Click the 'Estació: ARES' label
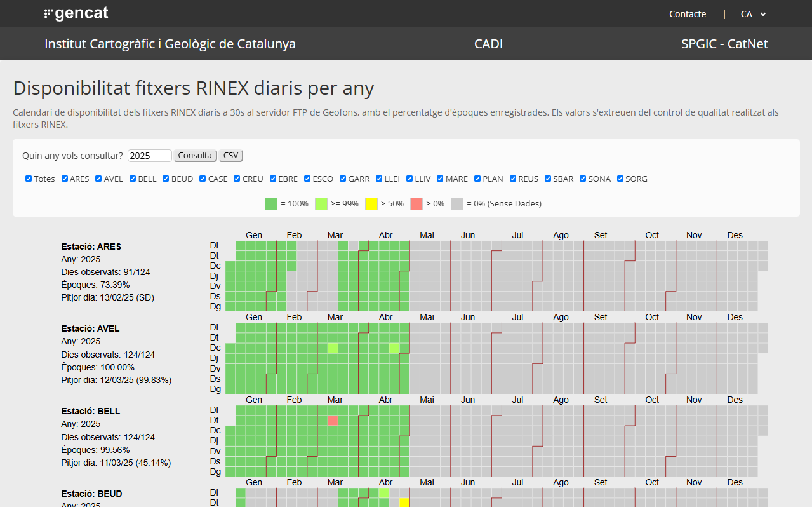 [91, 247]
